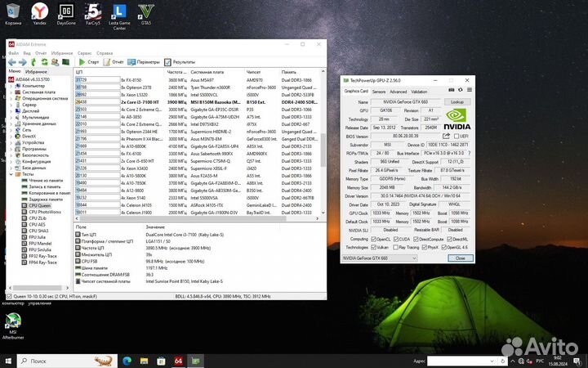The width and height of the screenshot is (588, 368).
Task: Open Результаты in the AIDA64 toolbar
Action: (180, 62)
